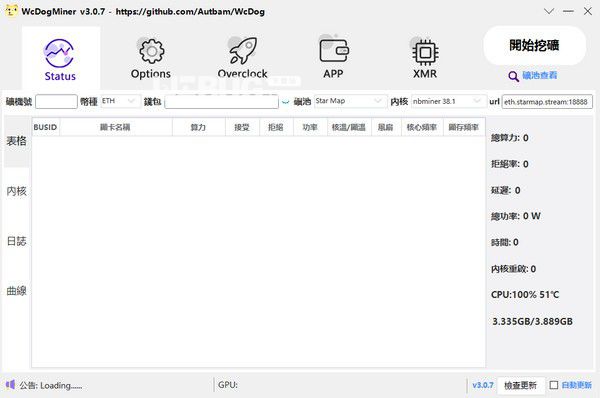Screen dimensions: 600x398
Task: Click the 顯存頻率 column header
Action: tap(464, 127)
